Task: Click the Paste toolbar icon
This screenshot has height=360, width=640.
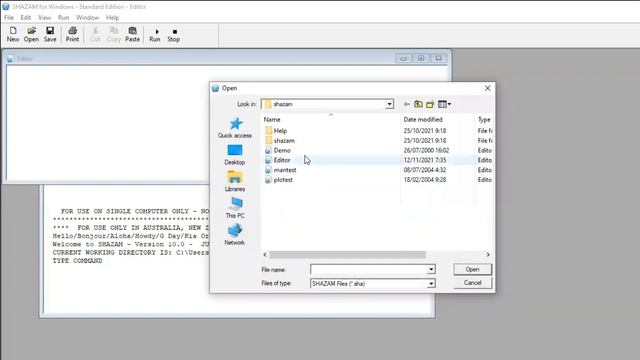Action: point(132,34)
